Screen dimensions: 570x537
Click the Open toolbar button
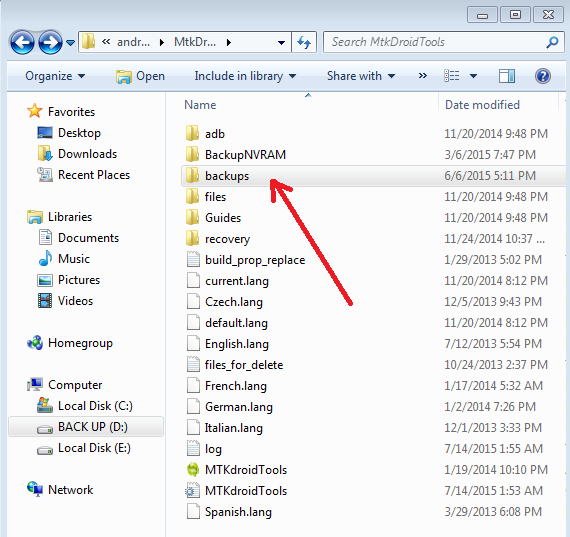tap(140, 76)
